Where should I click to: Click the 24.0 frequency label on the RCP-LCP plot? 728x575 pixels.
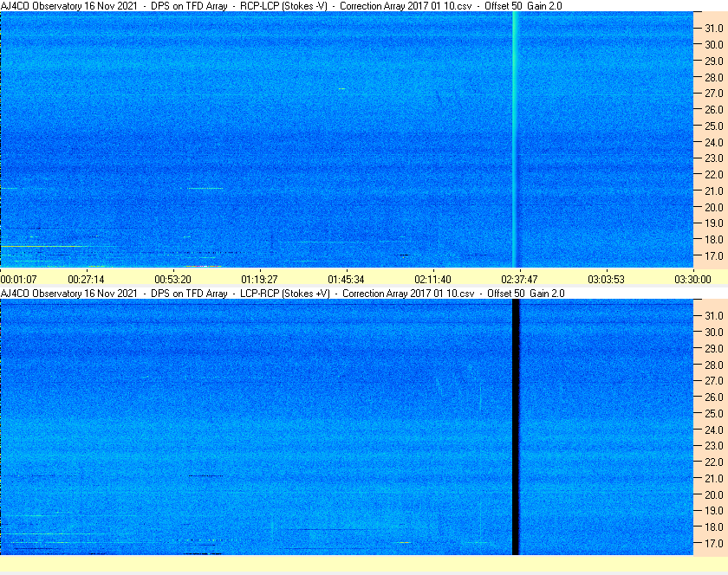tap(713, 142)
